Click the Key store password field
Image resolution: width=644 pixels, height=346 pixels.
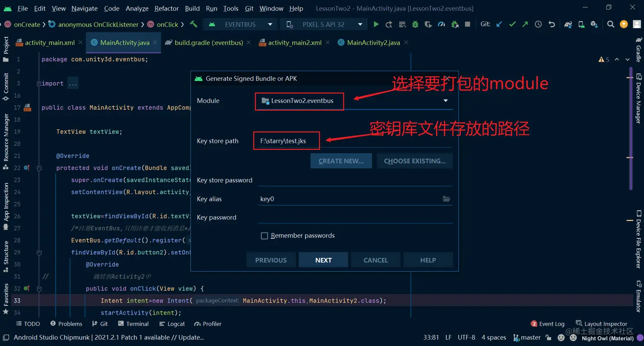(x=355, y=180)
